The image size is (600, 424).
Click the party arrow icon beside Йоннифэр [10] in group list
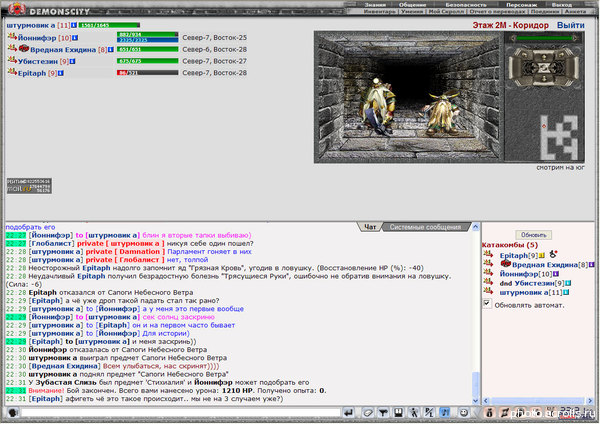(x=12, y=37)
